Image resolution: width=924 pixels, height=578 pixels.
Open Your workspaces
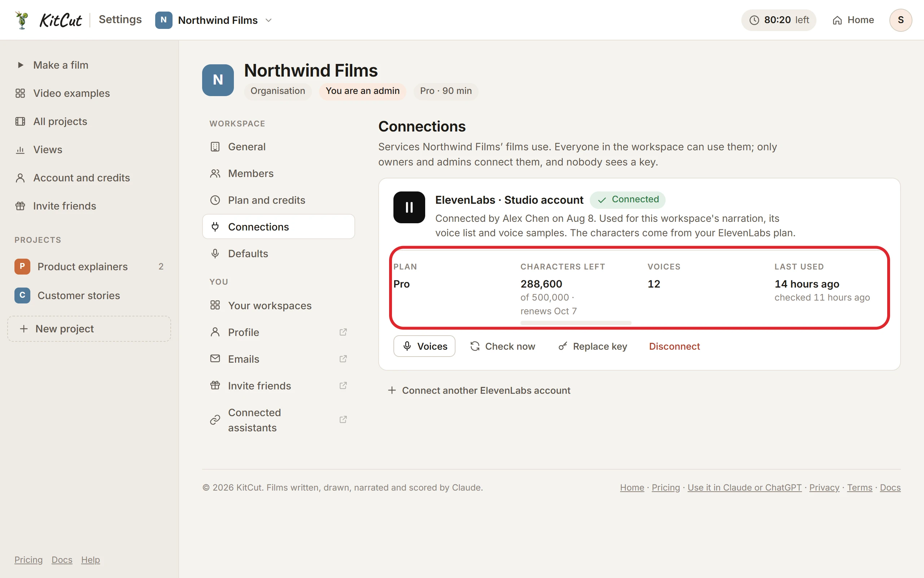278,306
